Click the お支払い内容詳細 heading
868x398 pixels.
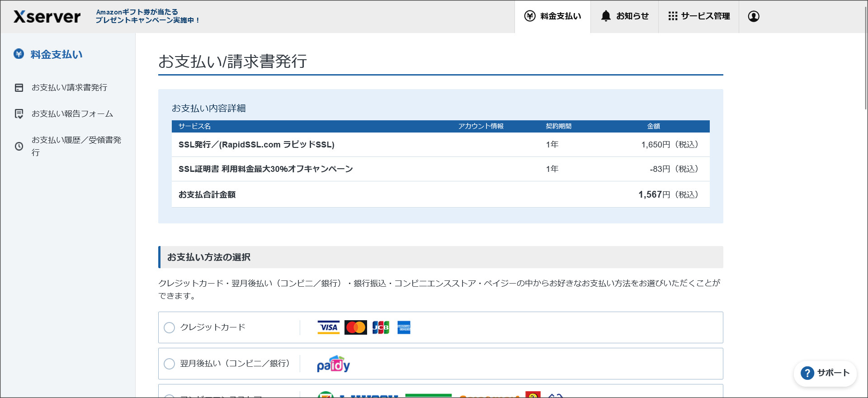pyautogui.click(x=209, y=108)
